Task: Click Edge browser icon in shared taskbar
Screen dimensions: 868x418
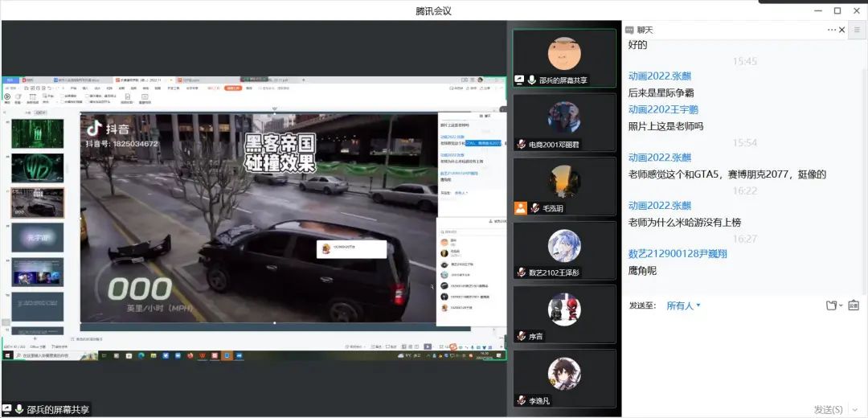Action: click(141, 355)
